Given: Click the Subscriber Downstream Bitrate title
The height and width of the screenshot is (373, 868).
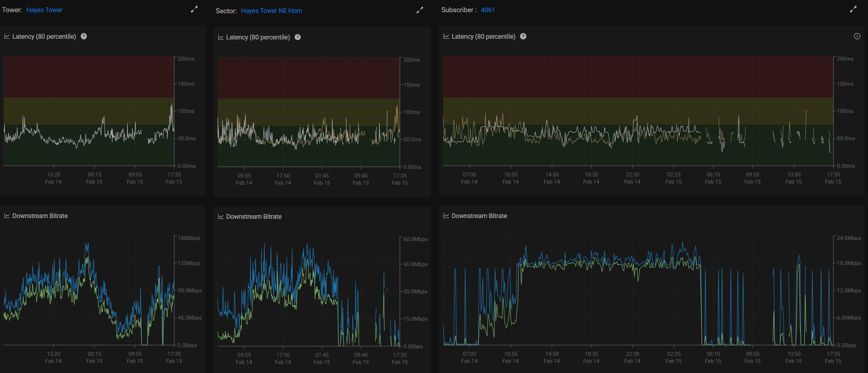Looking at the screenshot, I should click(479, 216).
